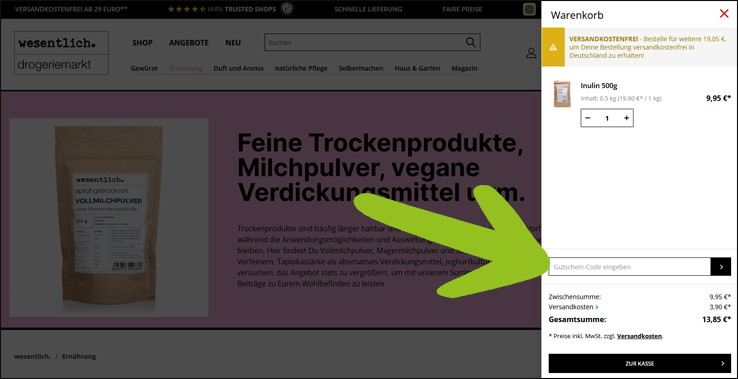Click the Gesamtsumme 13,85 € value
This screenshot has height=379, width=738.
click(x=716, y=320)
